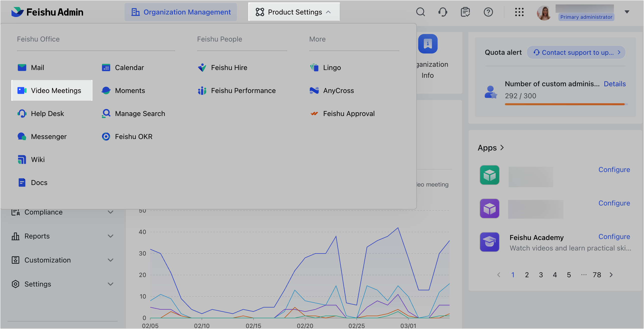644x329 pixels.
Task: Open Calendar product settings
Action: [x=130, y=67]
